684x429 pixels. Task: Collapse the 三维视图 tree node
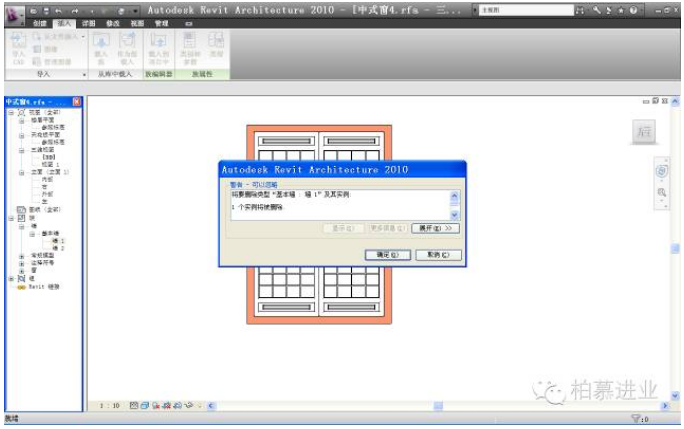coord(21,150)
